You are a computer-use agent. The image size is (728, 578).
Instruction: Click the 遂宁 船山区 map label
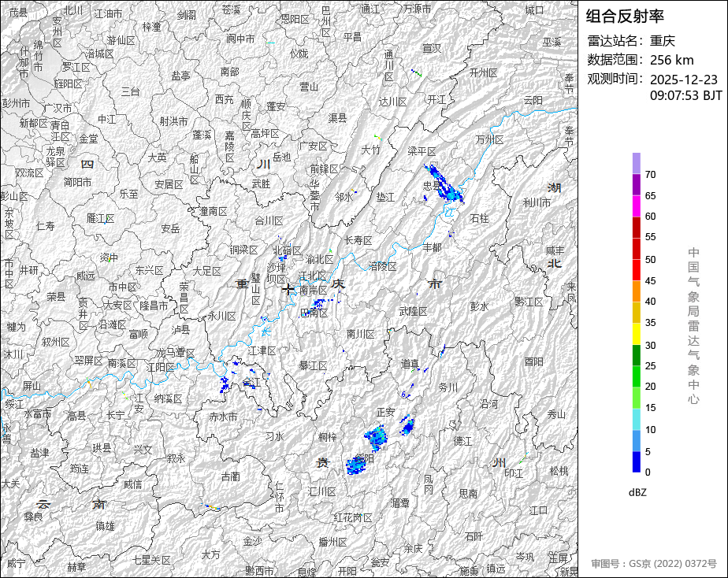194,169
